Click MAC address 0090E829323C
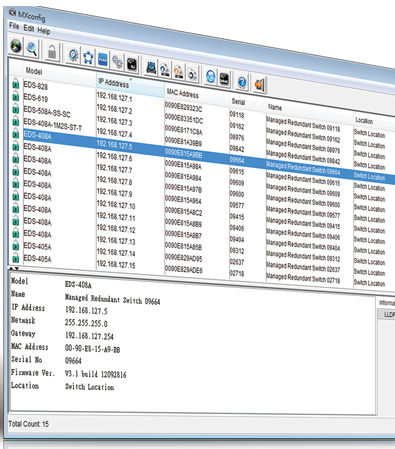This screenshot has height=449, width=395. [x=183, y=107]
